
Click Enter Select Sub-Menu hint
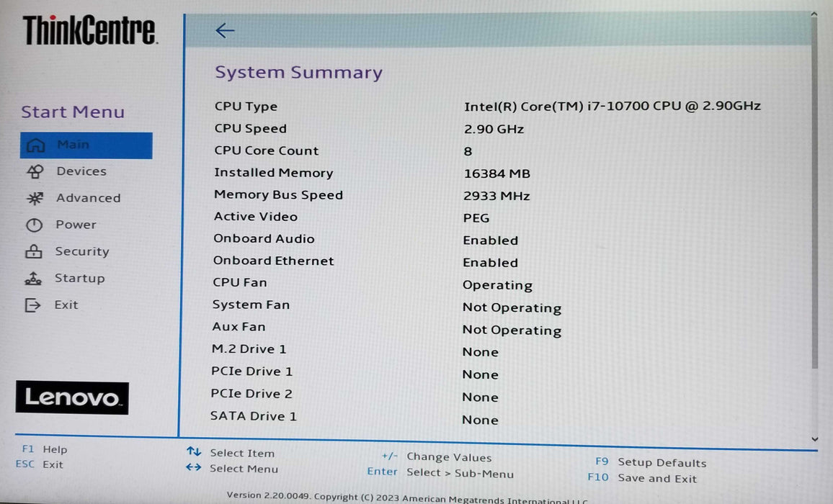click(x=440, y=472)
